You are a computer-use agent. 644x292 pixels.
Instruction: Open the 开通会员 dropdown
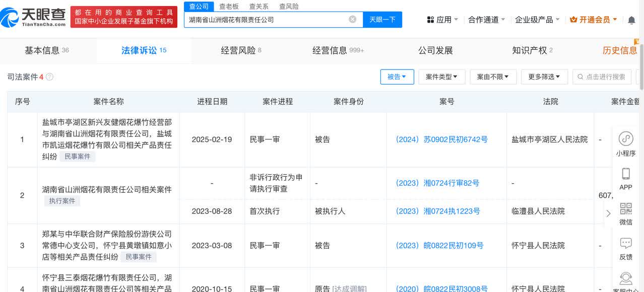coord(593,20)
